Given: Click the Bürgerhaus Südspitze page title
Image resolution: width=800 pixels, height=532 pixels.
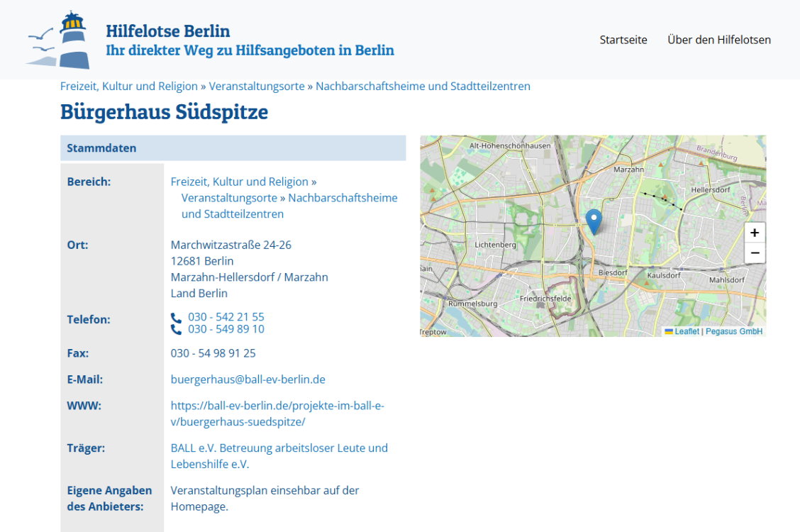Looking at the screenshot, I should (164, 112).
